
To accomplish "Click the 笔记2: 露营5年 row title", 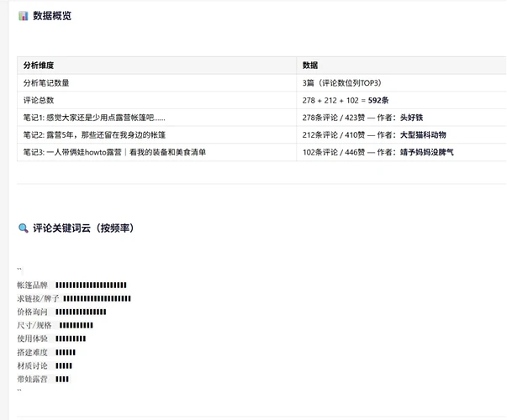I will [x=94, y=134].
